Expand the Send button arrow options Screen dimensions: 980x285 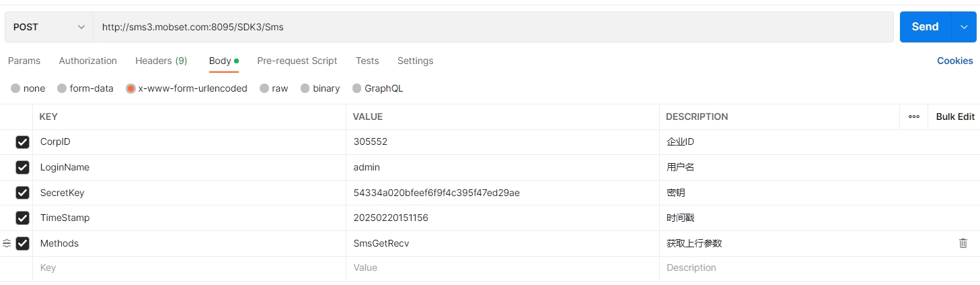pos(964,27)
